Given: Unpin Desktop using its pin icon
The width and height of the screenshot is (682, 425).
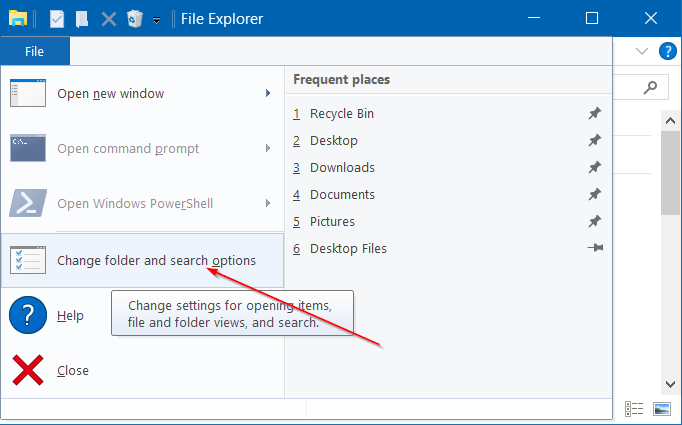Looking at the screenshot, I should (595, 140).
